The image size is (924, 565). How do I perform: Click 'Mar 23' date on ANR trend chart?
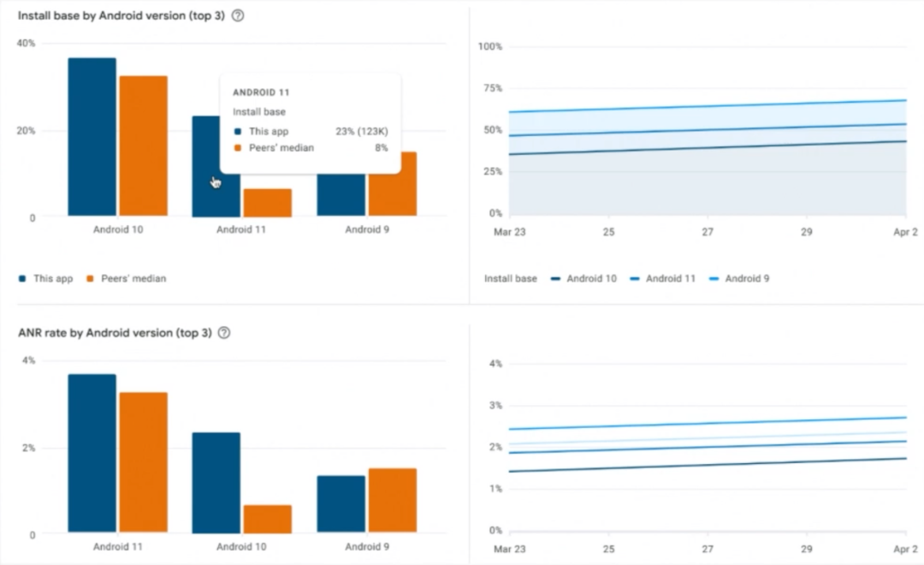tap(510, 549)
